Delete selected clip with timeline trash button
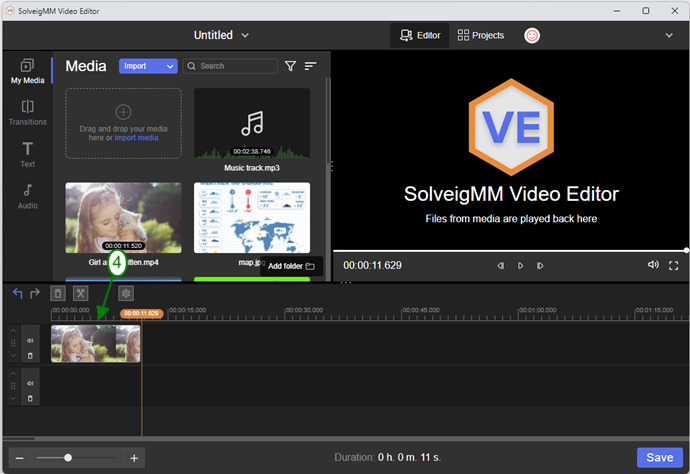This screenshot has height=474, width=690. coord(58,294)
